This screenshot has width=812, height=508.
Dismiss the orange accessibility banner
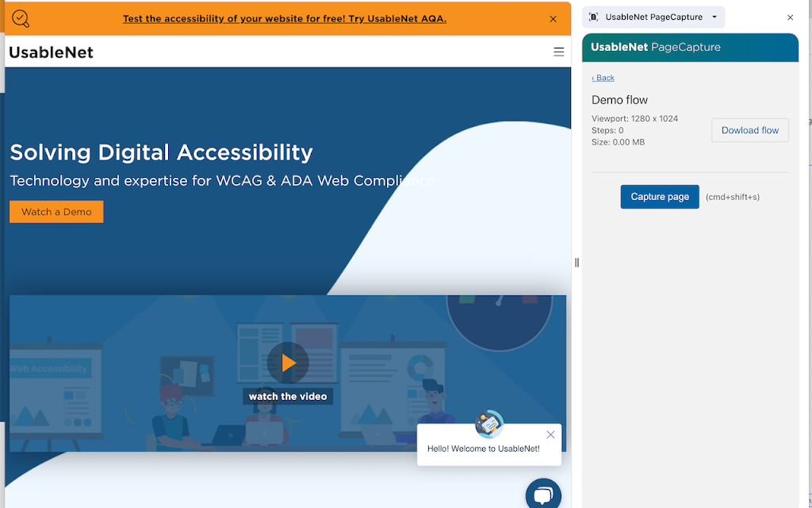553,19
